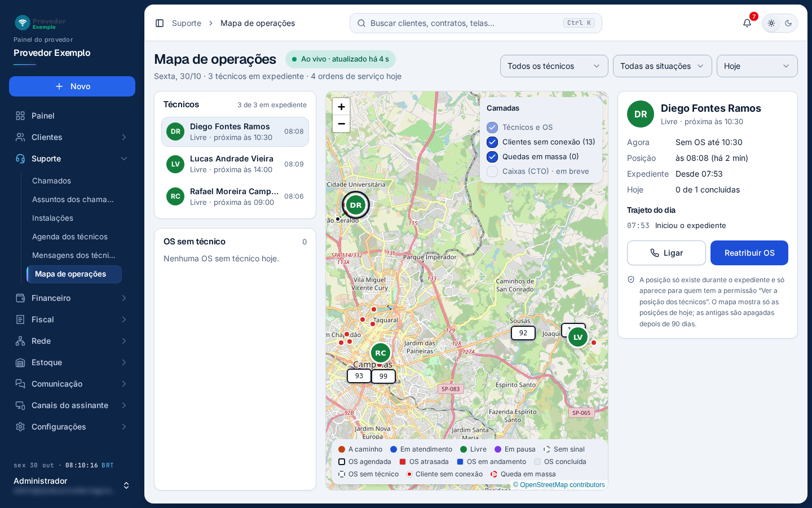Click the Clientes people icon

pyautogui.click(x=20, y=137)
